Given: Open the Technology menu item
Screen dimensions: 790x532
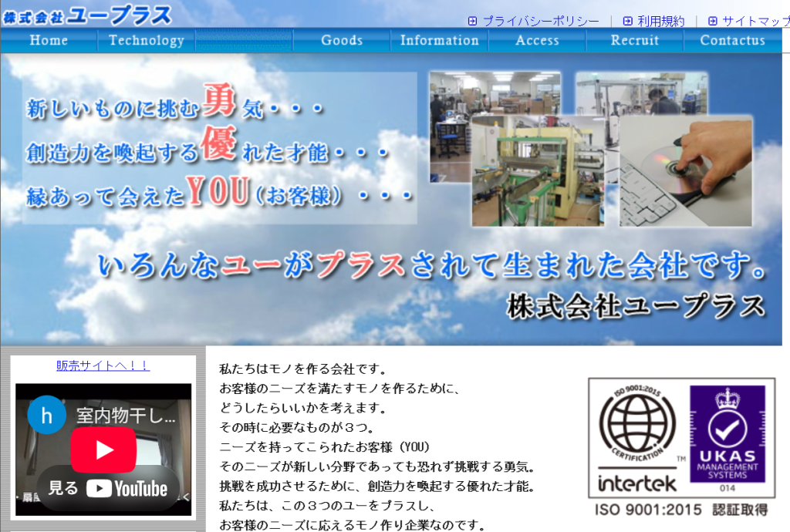Looking at the screenshot, I should [147, 41].
